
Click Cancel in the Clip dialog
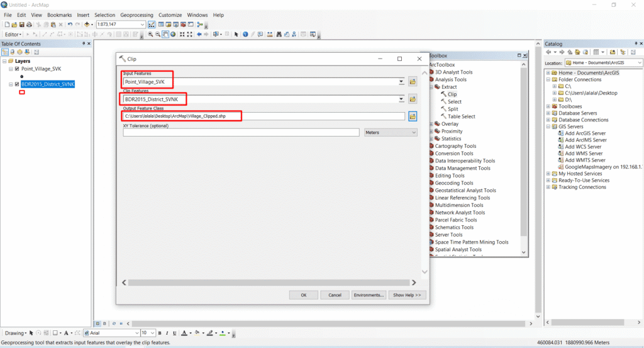[x=335, y=295]
